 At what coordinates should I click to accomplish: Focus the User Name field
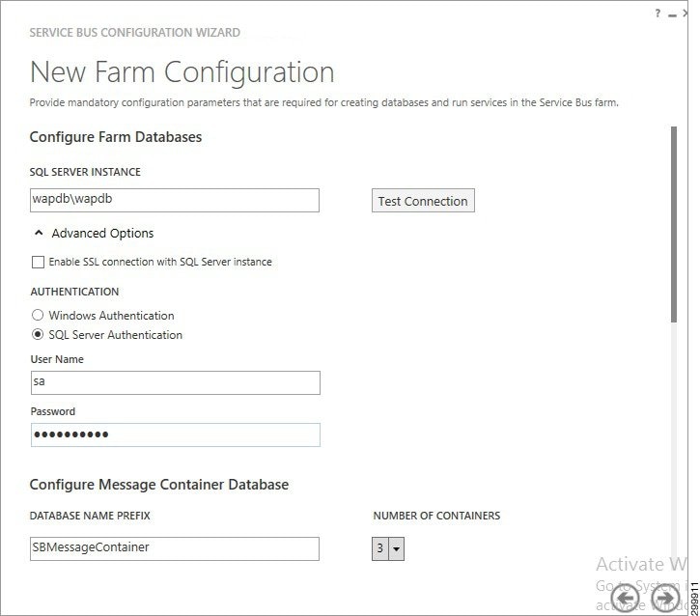click(x=176, y=382)
